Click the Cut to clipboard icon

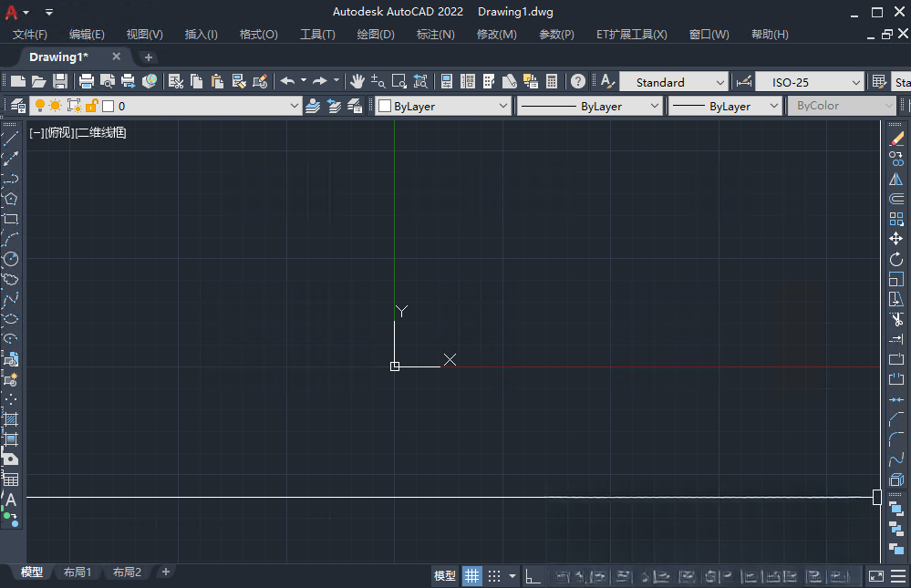tap(175, 81)
